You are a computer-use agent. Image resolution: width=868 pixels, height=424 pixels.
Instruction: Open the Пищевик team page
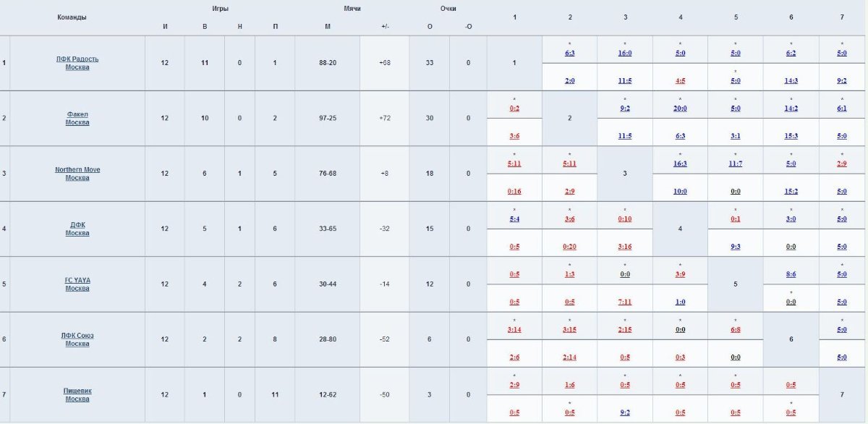(77, 391)
